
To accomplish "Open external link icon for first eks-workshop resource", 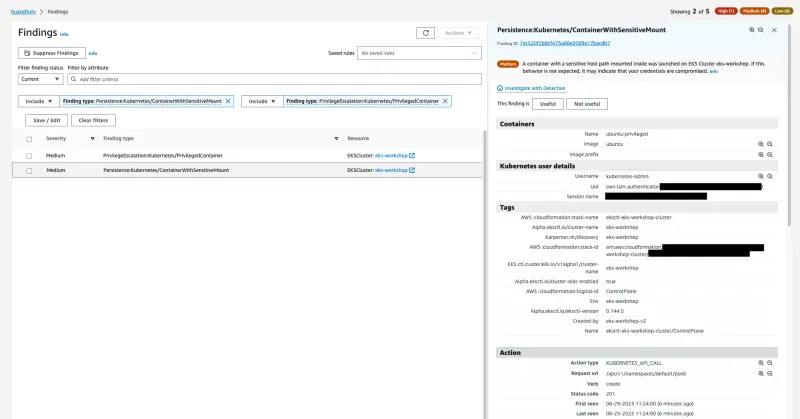I will (x=411, y=156).
